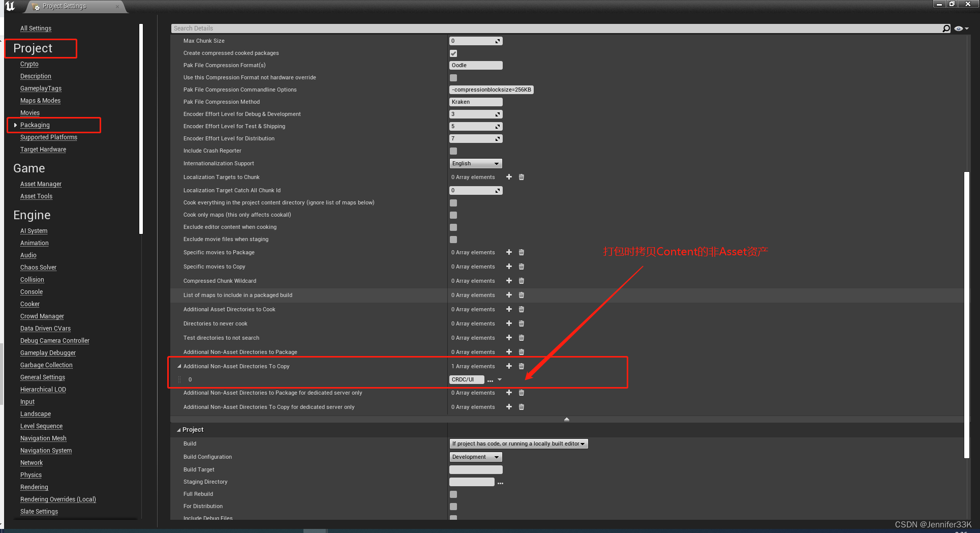Toggle Create compressed cooked packages
Screen dimensions: 980x533
(x=453, y=53)
